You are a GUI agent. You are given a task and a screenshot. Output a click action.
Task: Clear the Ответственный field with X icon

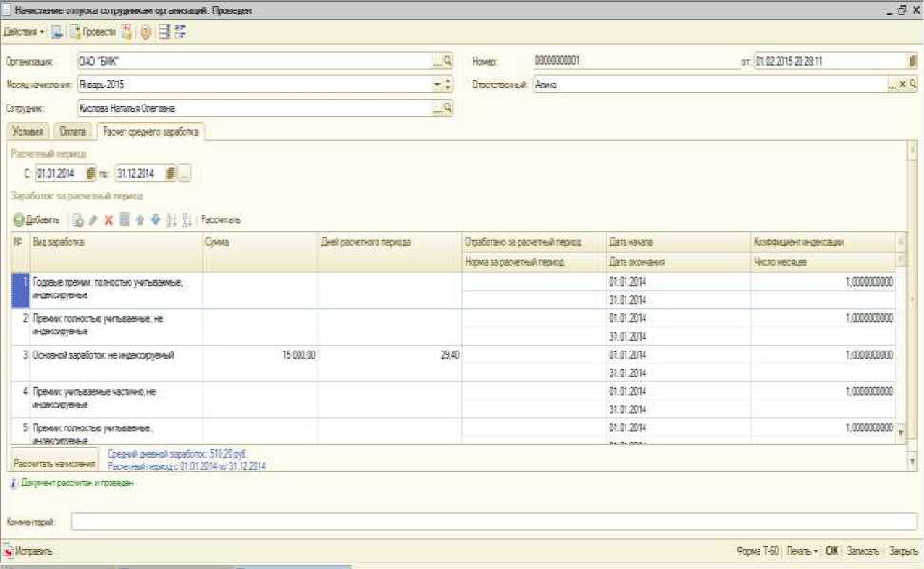point(901,85)
